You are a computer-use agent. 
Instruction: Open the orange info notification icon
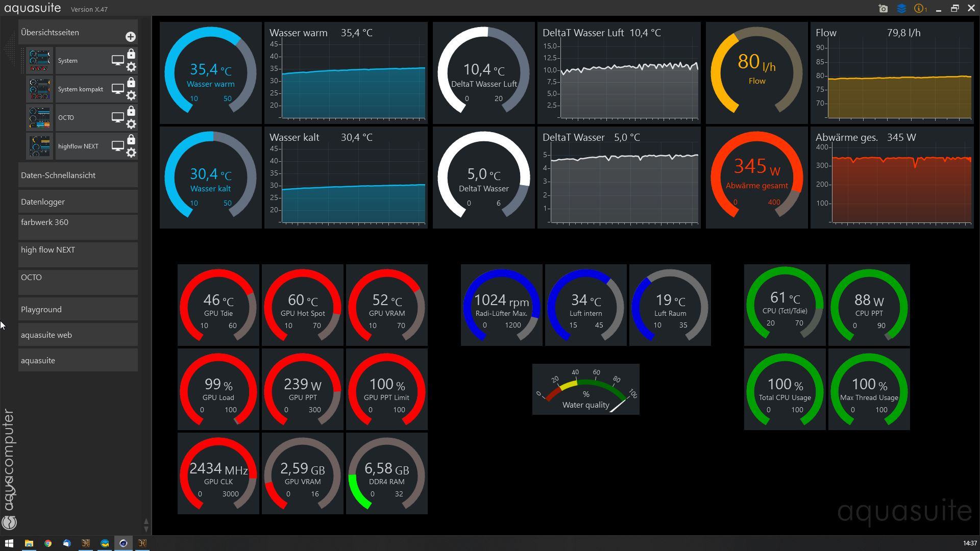pyautogui.click(x=920, y=9)
